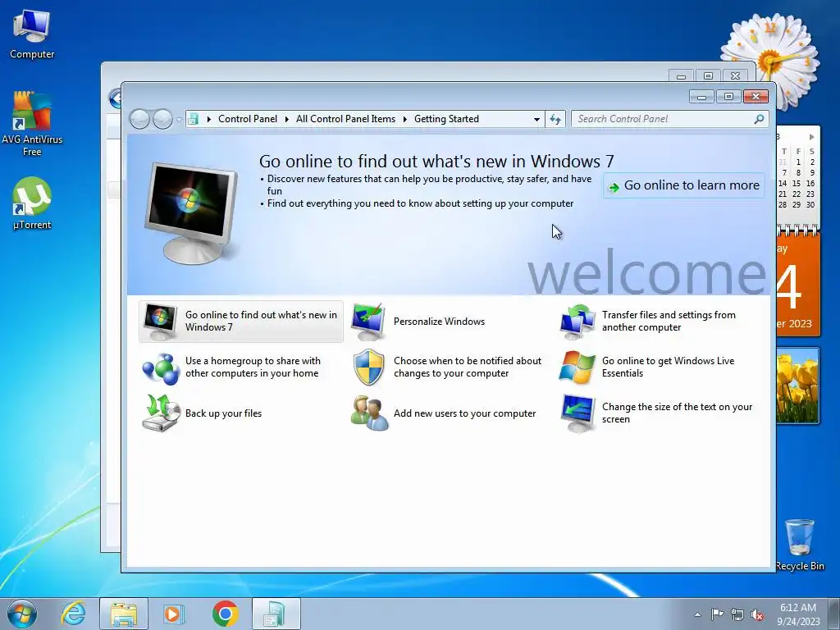Open Choose when to be notified link
This screenshot has height=630, width=840.
pos(467,367)
